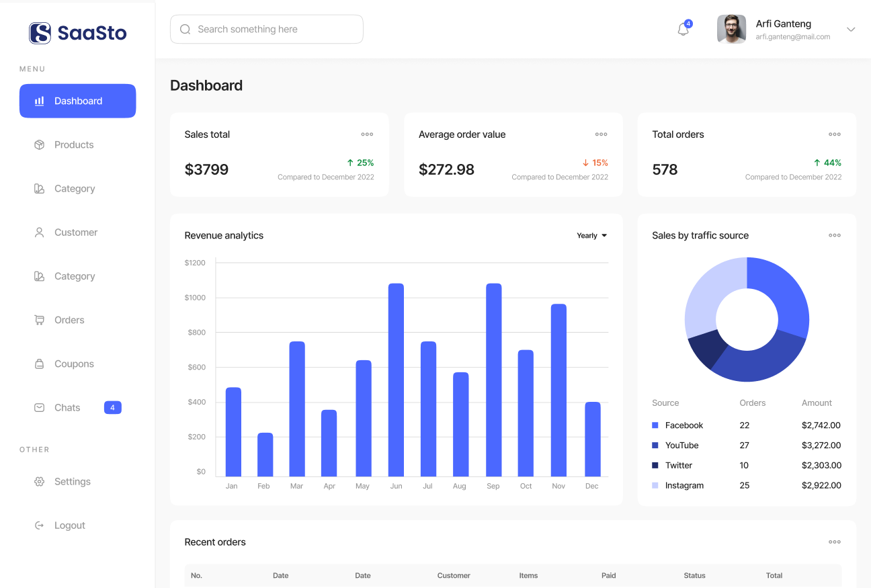Image resolution: width=871 pixels, height=588 pixels.
Task: Click the Facebook legend color swatch
Action: pos(655,425)
